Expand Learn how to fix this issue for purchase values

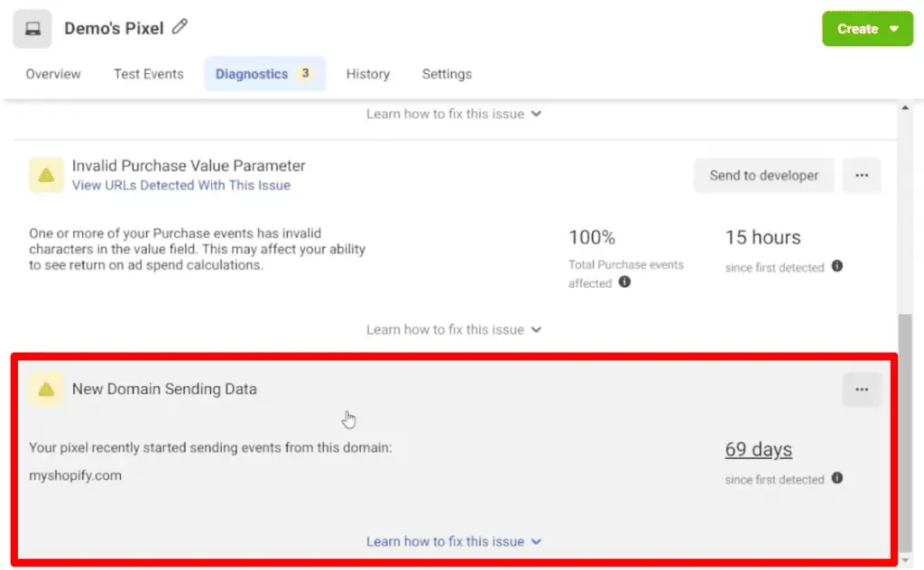tap(454, 329)
